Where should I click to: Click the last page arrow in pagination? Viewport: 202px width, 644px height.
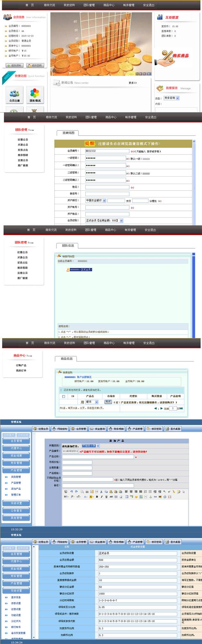coord(181,408)
